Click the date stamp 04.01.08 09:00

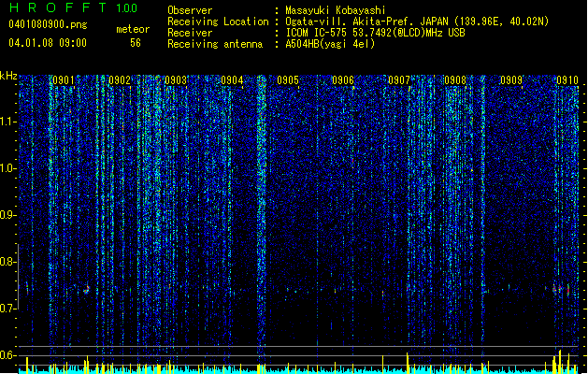48,43
